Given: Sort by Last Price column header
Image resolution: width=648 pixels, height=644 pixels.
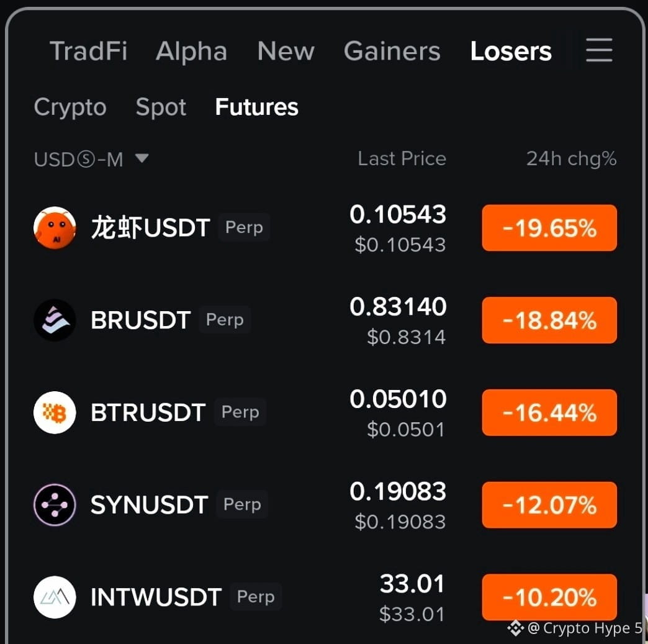Looking at the screenshot, I should 402,158.
